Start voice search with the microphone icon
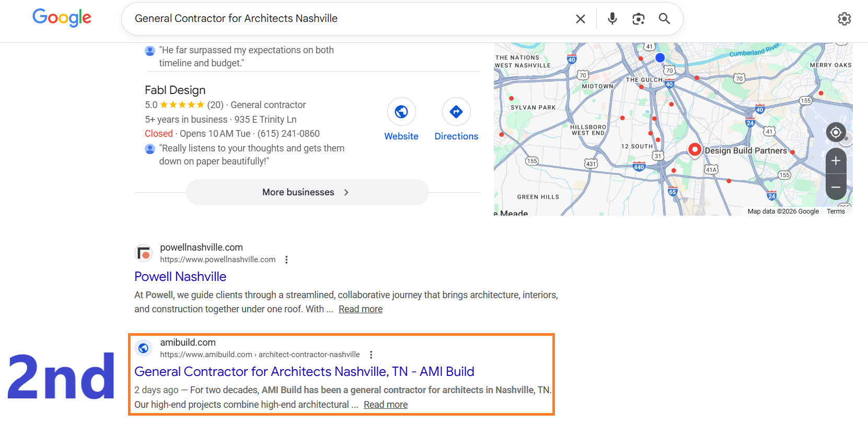Screen dimensions: 868x424 612,19
